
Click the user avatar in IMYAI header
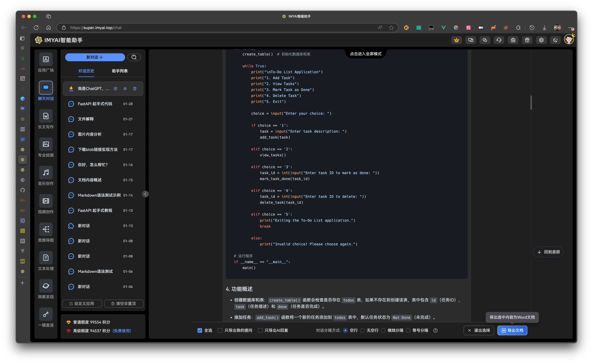click(569, 40)
